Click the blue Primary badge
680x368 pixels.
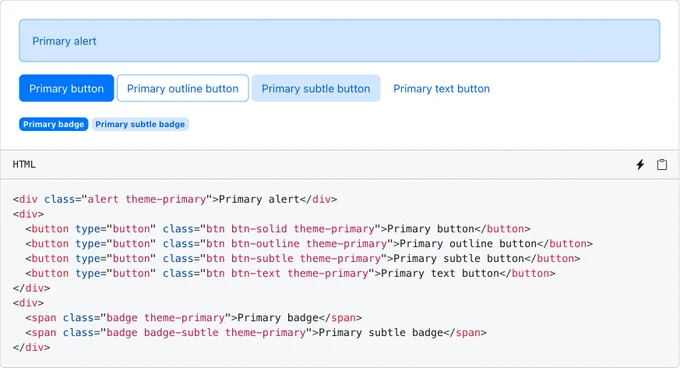[53, 124]
